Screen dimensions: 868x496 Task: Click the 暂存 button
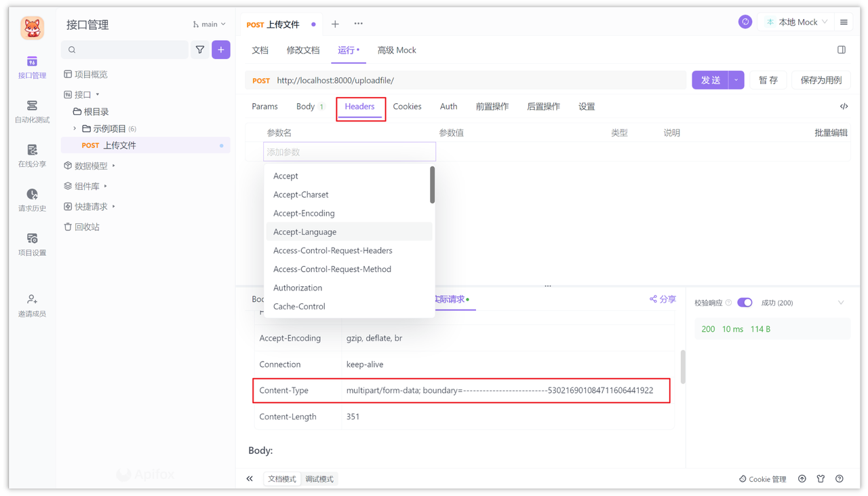coord(768,80)
